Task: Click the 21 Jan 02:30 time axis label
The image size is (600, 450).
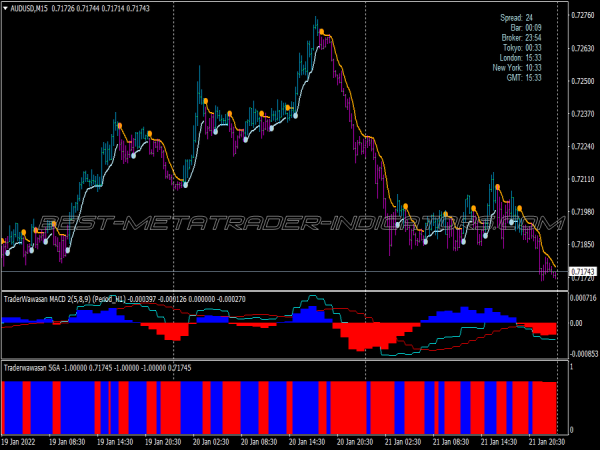Action: coord(403,442)
